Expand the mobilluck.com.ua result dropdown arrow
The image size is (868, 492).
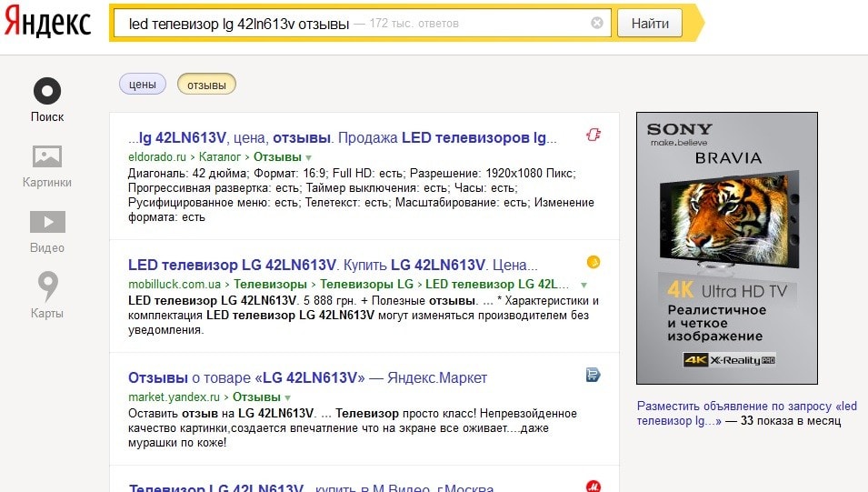pyautogui.click(x=581, y=286)
